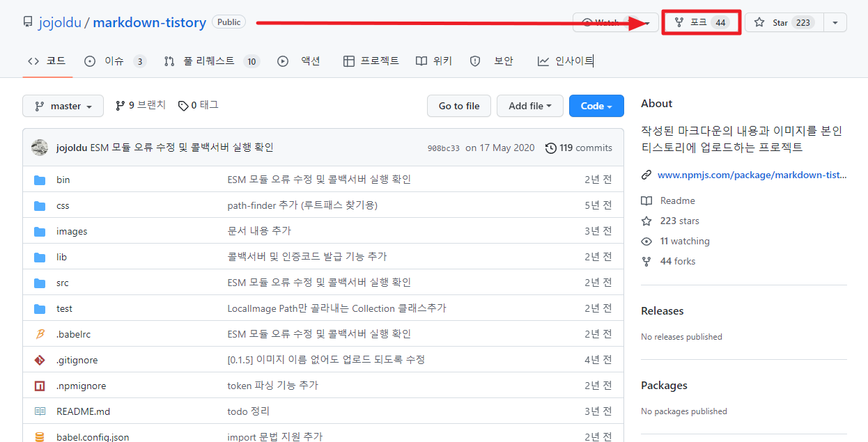This screenshot has height=442, width=868.
Task: Open the dropdown arrow next to Star
Action: [835, 22]
